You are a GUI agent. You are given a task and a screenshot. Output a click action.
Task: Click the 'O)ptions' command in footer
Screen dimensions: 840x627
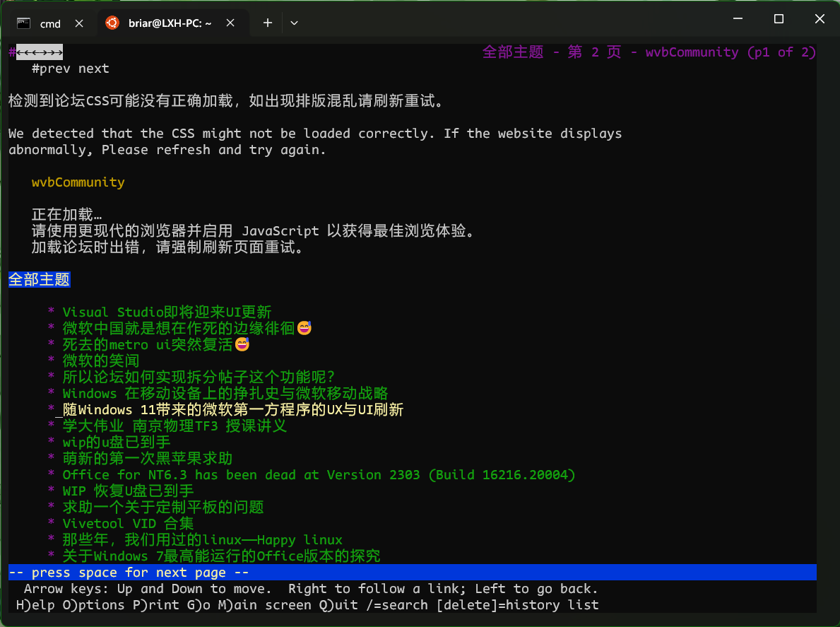click(93, 605)
